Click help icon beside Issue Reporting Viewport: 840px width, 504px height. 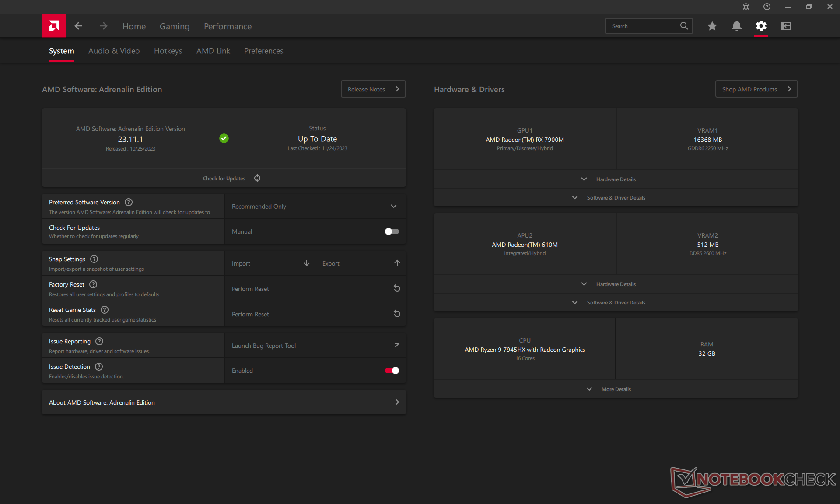tap(99, 341)
